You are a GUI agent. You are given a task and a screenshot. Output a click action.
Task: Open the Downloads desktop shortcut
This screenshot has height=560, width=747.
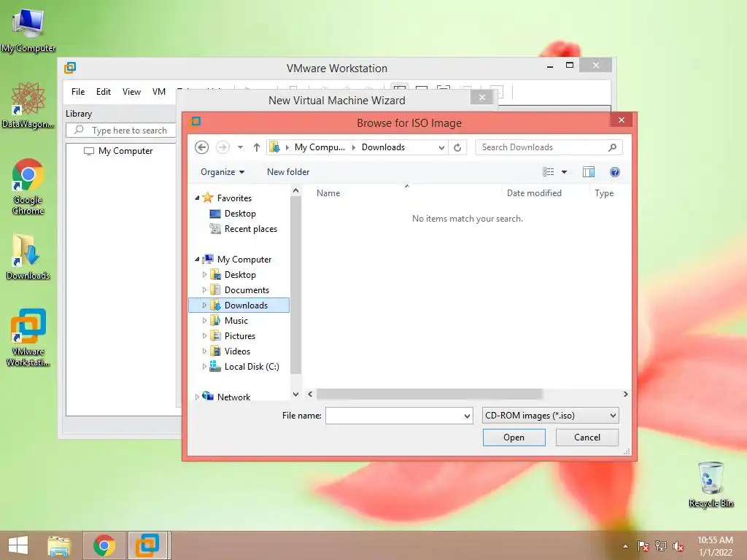pos(28,256)
